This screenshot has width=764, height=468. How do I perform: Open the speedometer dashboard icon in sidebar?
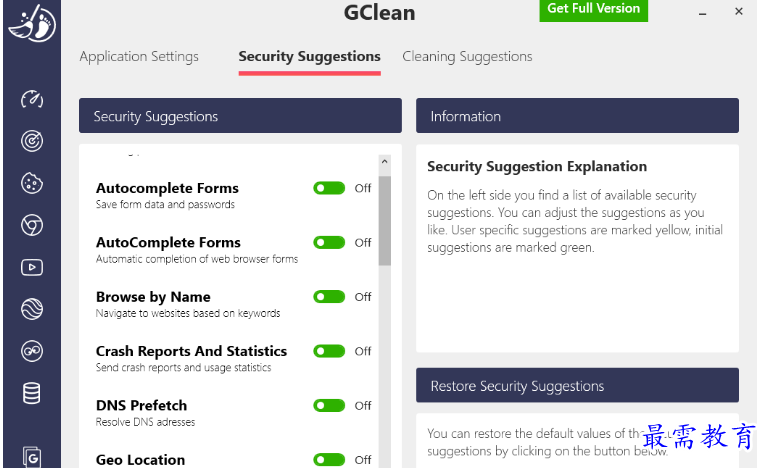(x=32, y=99)
